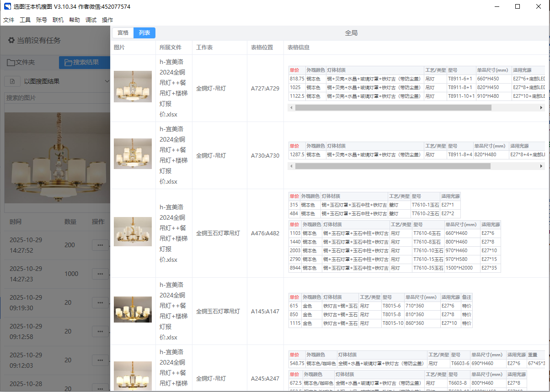Viewport: 550px width, 392px height.
Task: Click the small file icon button beside 以图搜图结果
Action: tap(12, 81)
